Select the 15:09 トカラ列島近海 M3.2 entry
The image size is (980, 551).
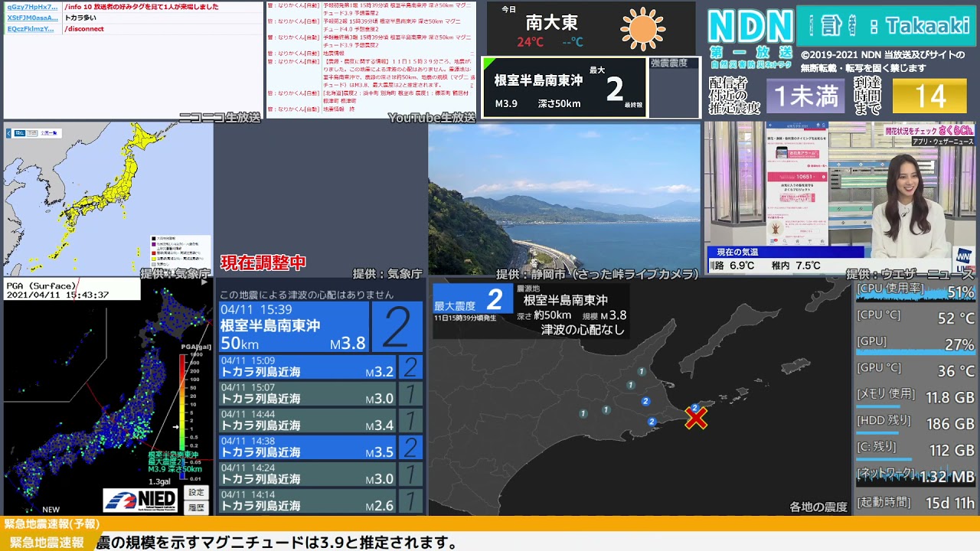(x=308, y=367)
